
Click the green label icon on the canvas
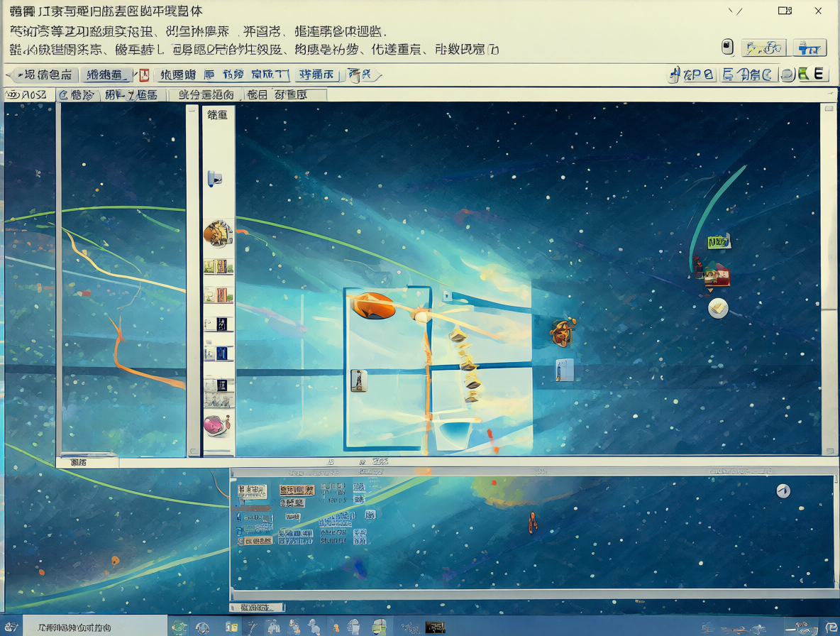(719, 242)
